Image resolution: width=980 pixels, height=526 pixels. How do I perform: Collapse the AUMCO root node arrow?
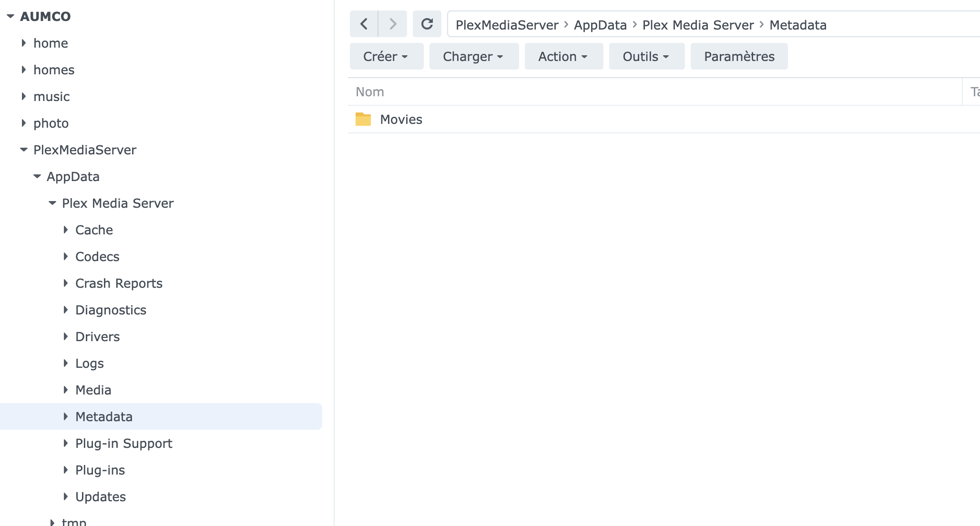pos(10,16)
